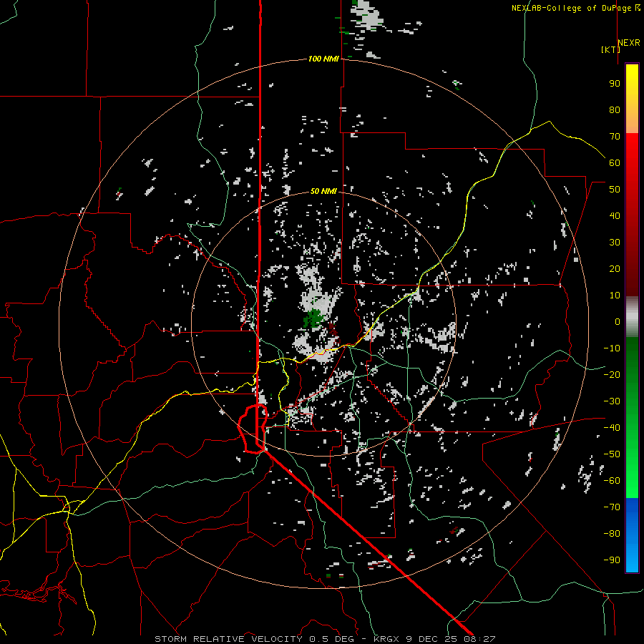The height and width of the screenshot is (644, 644).
Task: Click the -70 value on velocity scale
Action: (x=612, y=507)
